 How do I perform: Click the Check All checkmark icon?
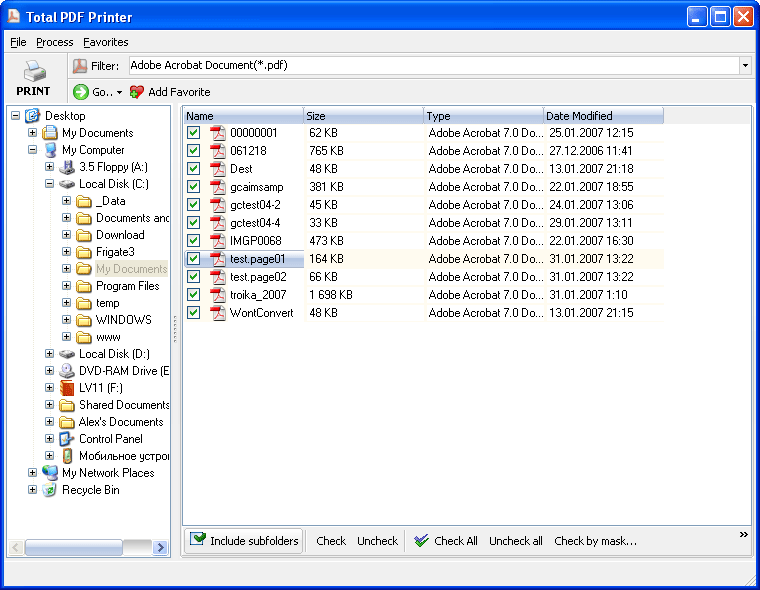[421, 541]
